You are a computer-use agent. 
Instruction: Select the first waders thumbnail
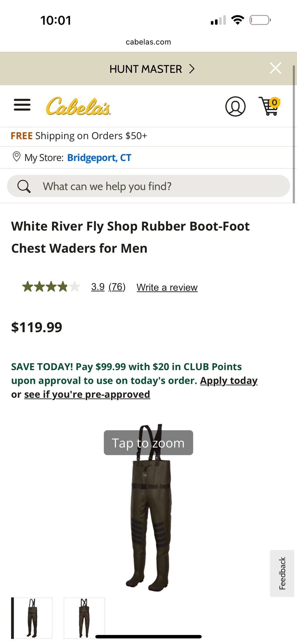[32, 618]
